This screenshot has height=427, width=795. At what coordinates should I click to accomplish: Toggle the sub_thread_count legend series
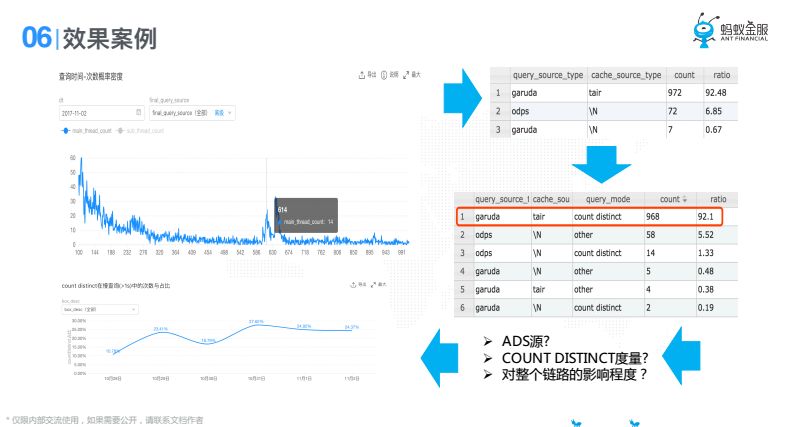(140, 131)
